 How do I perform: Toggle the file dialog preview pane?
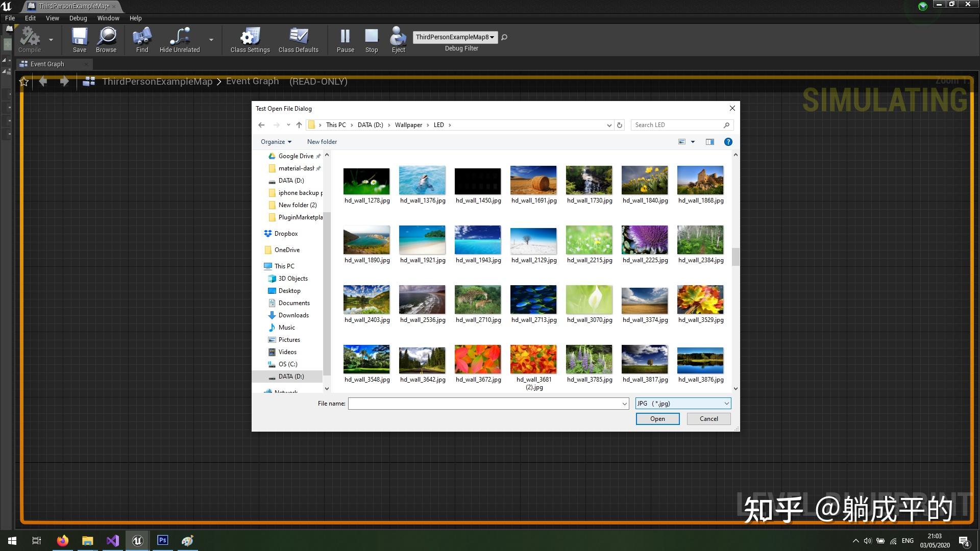click(709, 142)
